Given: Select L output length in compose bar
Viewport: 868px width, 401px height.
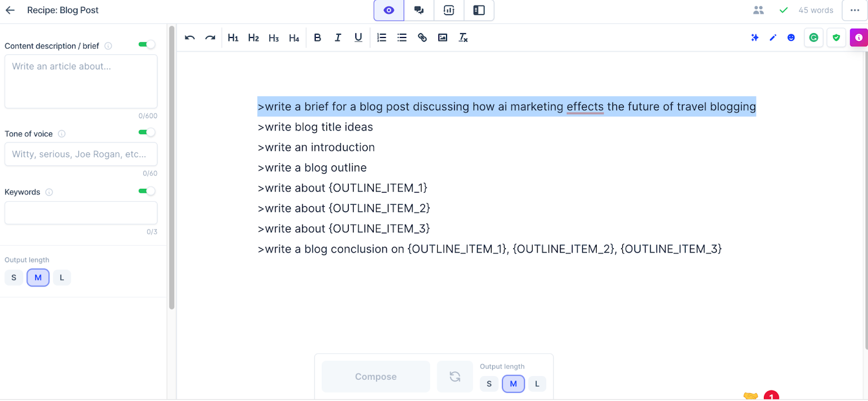Looking at the screenshot, I should tap(537, 384).
